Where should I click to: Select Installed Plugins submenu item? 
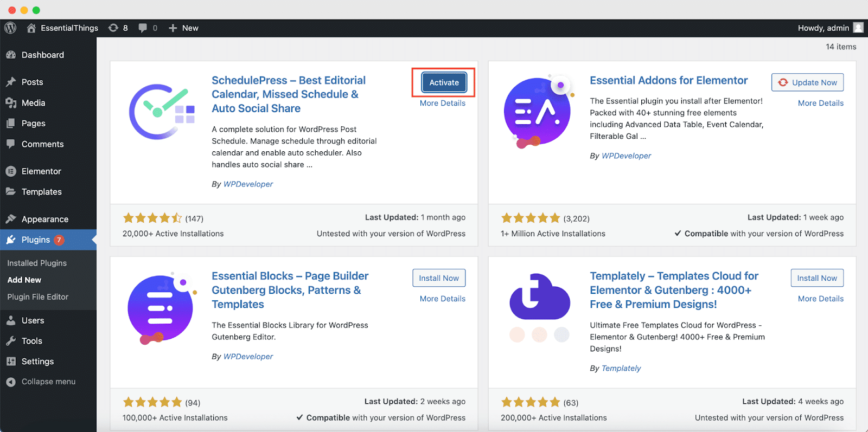(x=37, y=263)
